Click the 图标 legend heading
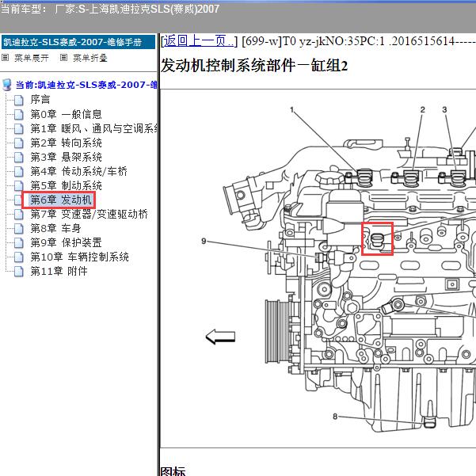 pyautogui.click(x=173, y=471)
